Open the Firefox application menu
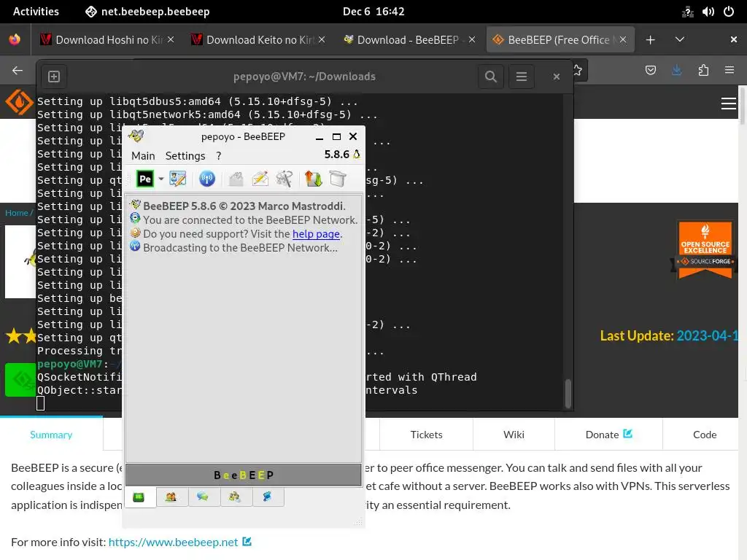Screen dimensions: 747x560 (x=729, y=71)
